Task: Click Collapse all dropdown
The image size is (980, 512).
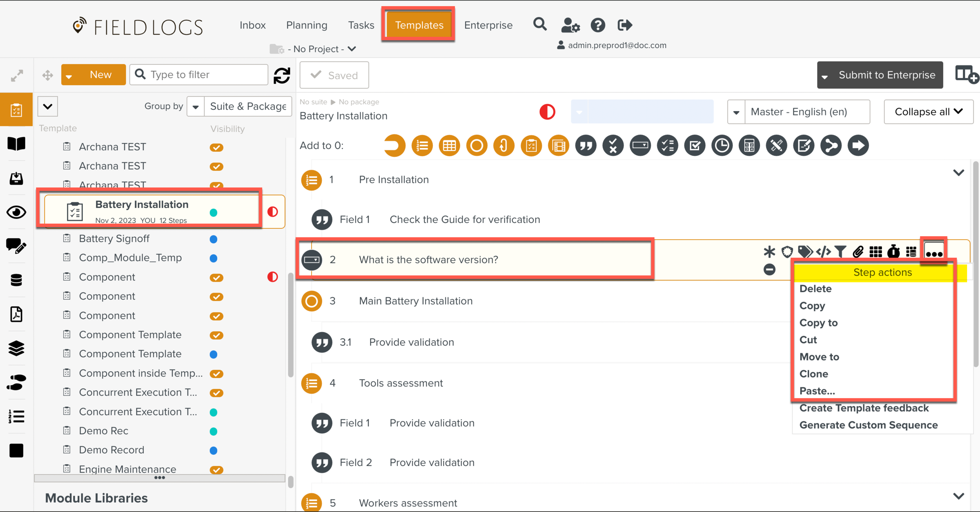Action: tap(929, 112)
